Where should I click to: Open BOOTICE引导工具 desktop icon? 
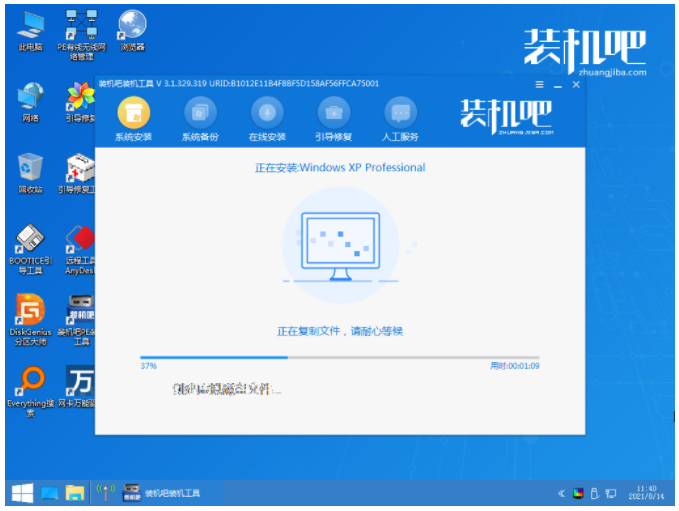click(30, 249)
